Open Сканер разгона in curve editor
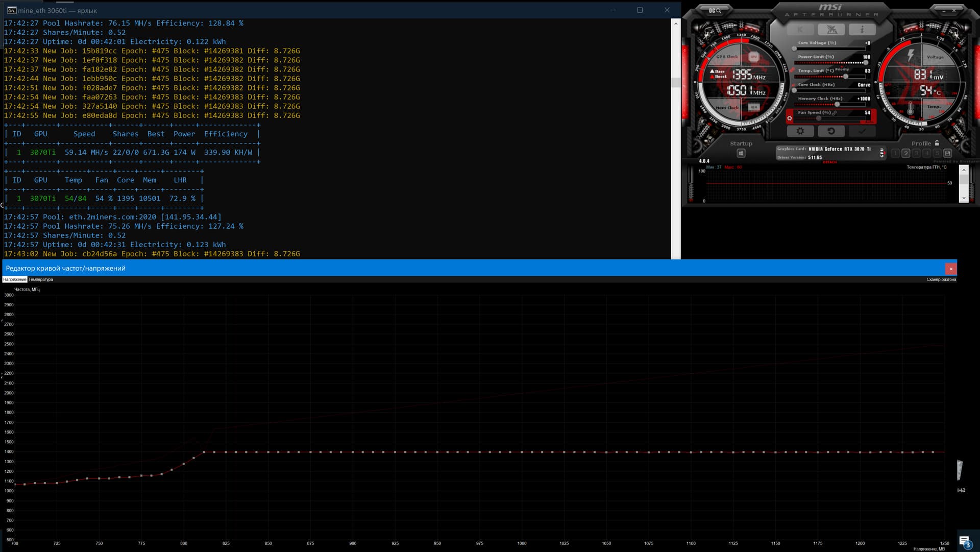The height and width of the screenshot is (552, 980). (x=941, y=279)
